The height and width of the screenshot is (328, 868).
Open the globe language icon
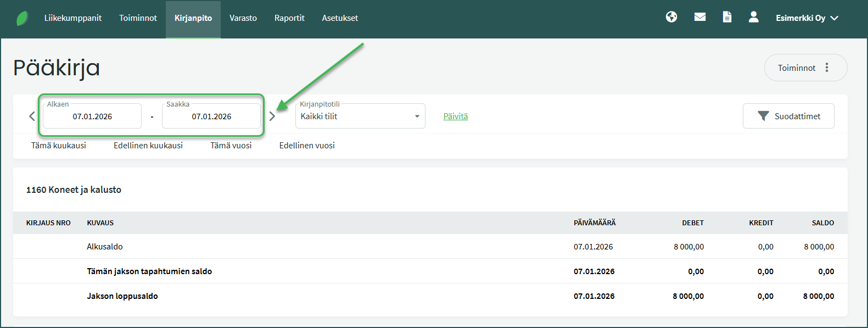pyautogui.click(x=671, y=18)
